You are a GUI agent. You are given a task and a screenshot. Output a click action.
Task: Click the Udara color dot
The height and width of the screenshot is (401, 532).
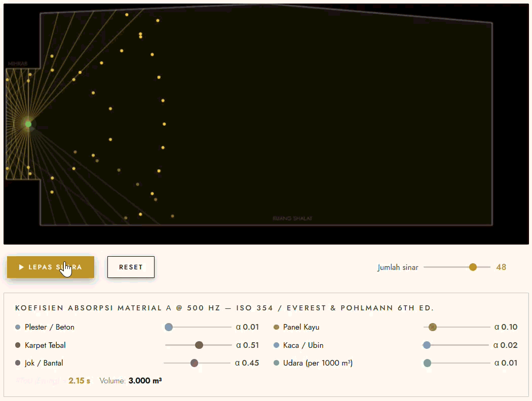277,363
